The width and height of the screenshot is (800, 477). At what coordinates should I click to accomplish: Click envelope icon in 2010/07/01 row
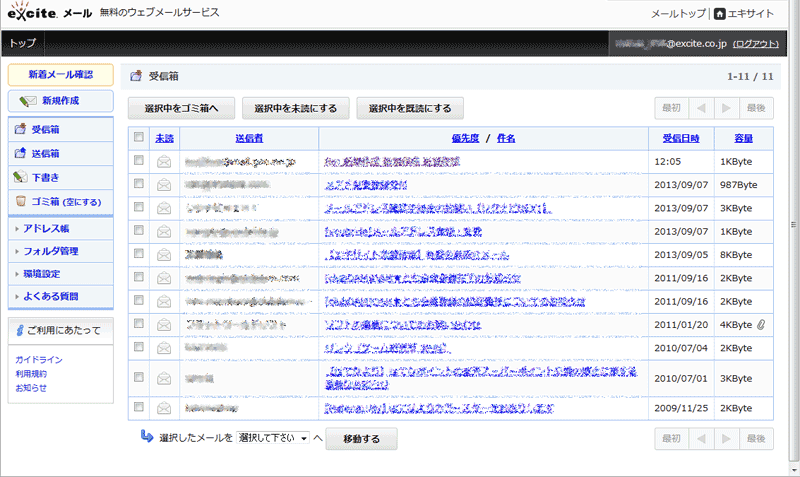164,378
